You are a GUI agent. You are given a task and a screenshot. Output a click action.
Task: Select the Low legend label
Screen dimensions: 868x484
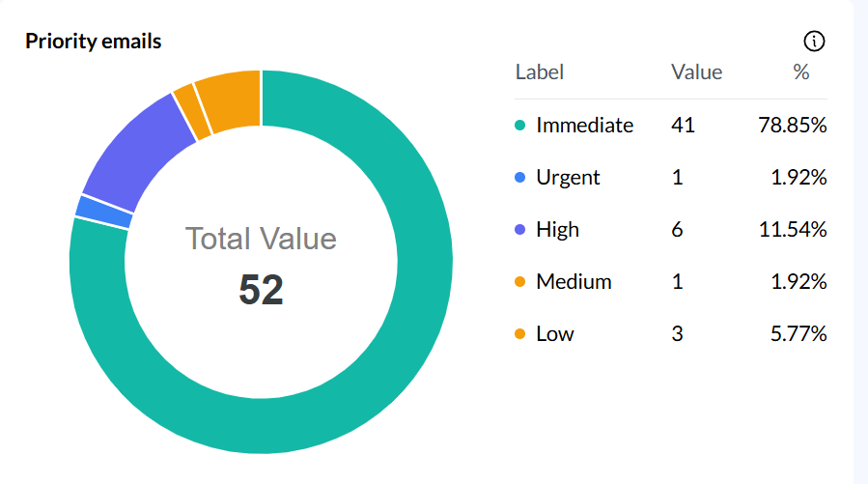coord(555,334)
